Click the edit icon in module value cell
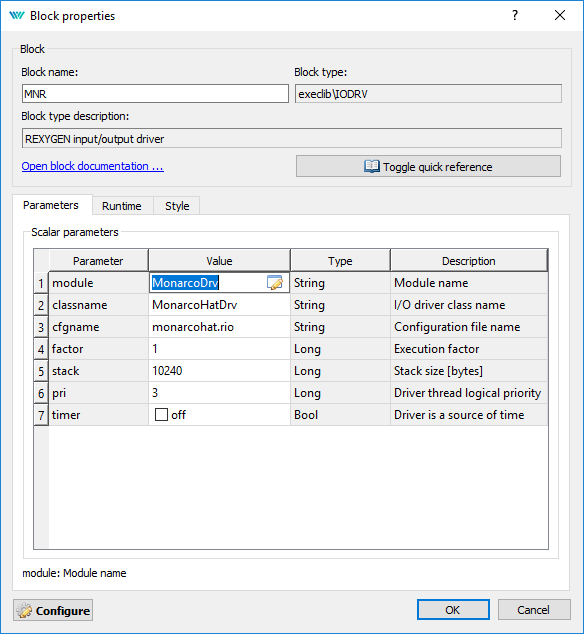Image resolution: width=584 pixels, height=634 pixels. (x=275, y=283)
